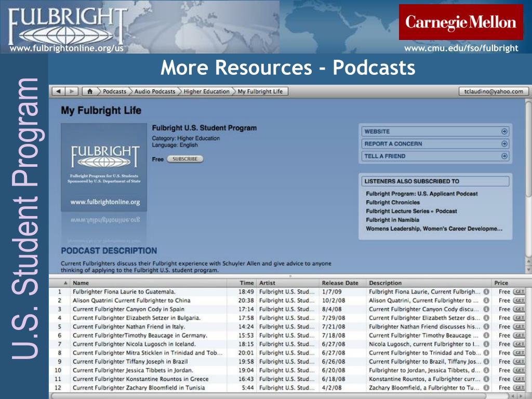Open Fulbright Chronicles podcast link
The height and width of the screenshot is (399, 532).
tap(393, 203)
